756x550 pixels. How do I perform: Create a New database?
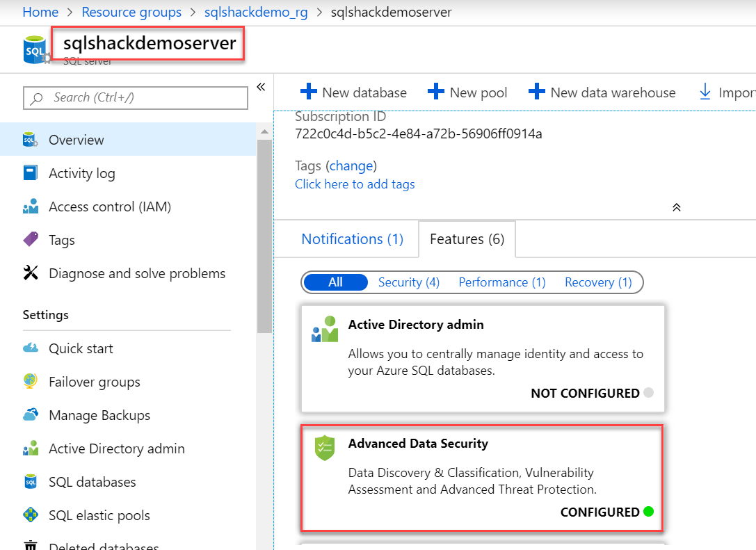tap(354, 92)
